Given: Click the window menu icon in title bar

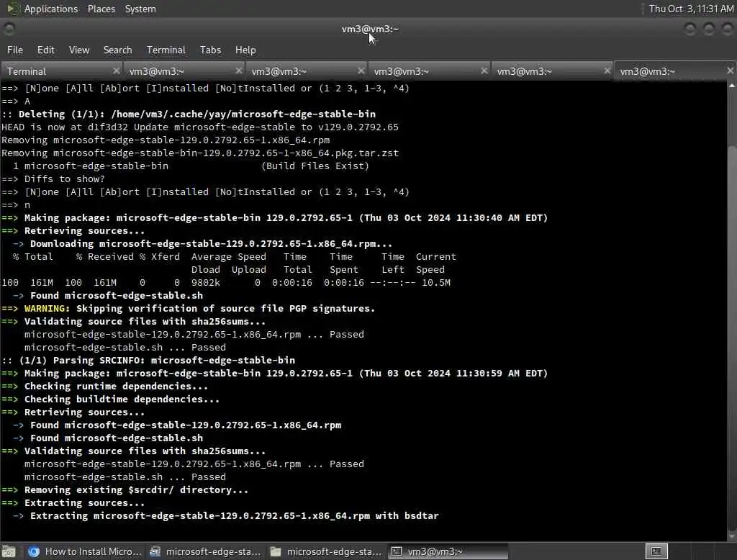Looking at the screenshot, I should [9, 30].
